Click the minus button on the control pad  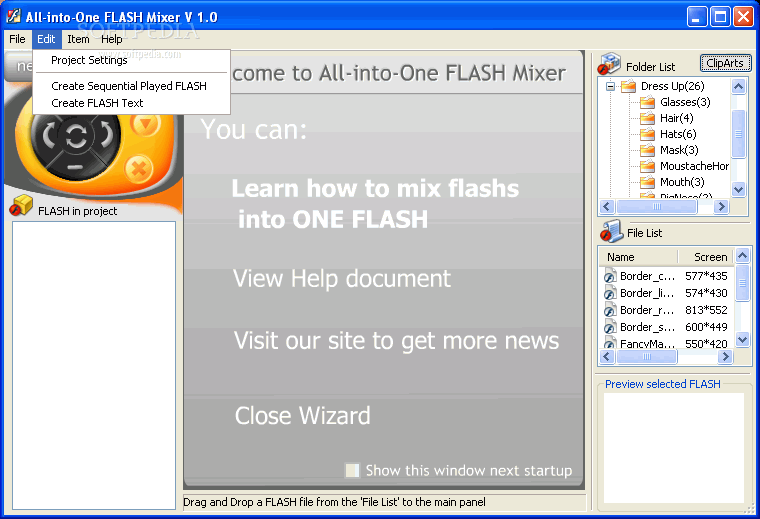(x=75, y=167)
